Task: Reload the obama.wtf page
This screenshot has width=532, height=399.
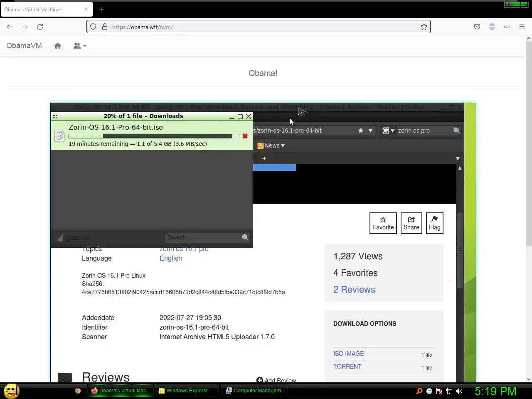Action: (40, 27)
